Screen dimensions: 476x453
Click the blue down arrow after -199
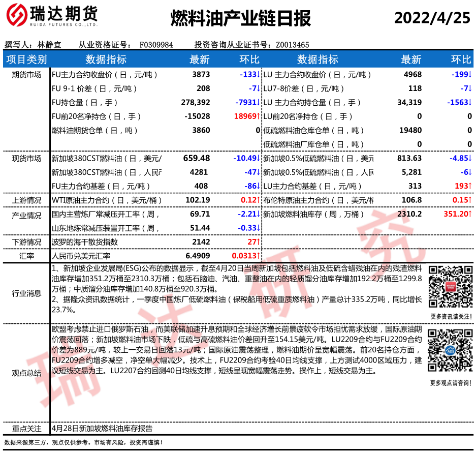[470, 75]
